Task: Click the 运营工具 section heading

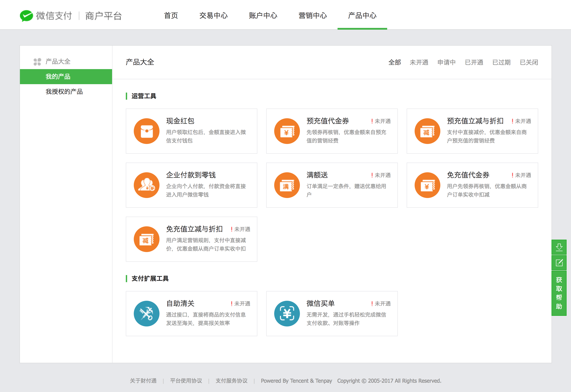Action: [x=144, y=96]
